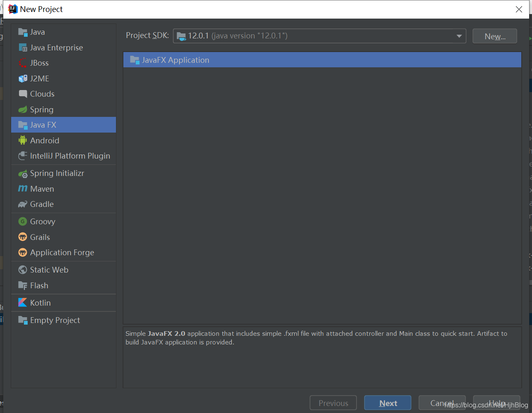This screenshot has height=413, width=532.
Task: Click the Kotlin K icon
Action: (23, 303)
